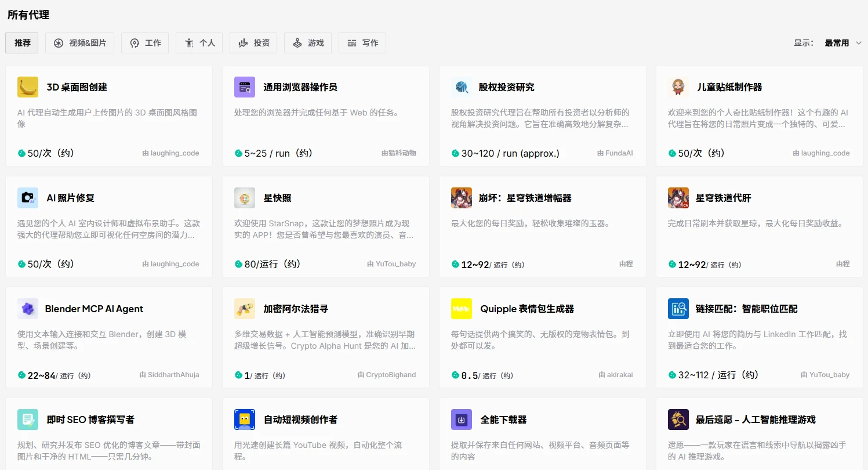Click the 自动短视频创作者 robot icon
Viewport: 868px width, 470px height.
tap(245, 420)
